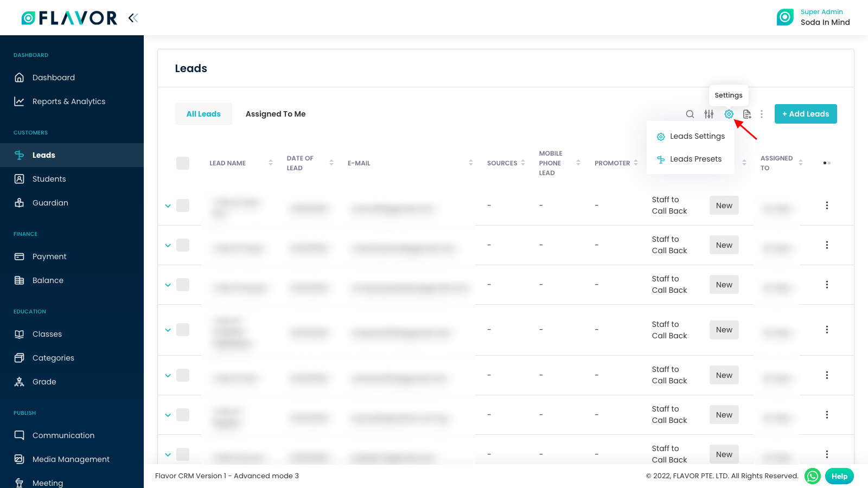The height and width of the screenshot is (488, 868).
Task: Choose Leads Settings from the open menu
Action: coord(698,136)
